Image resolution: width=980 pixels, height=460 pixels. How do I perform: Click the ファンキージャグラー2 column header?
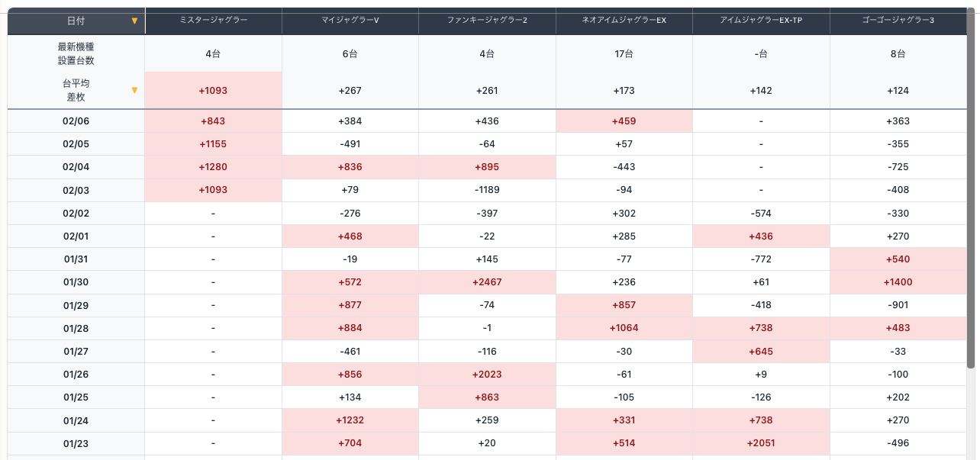tap(487, 20)
